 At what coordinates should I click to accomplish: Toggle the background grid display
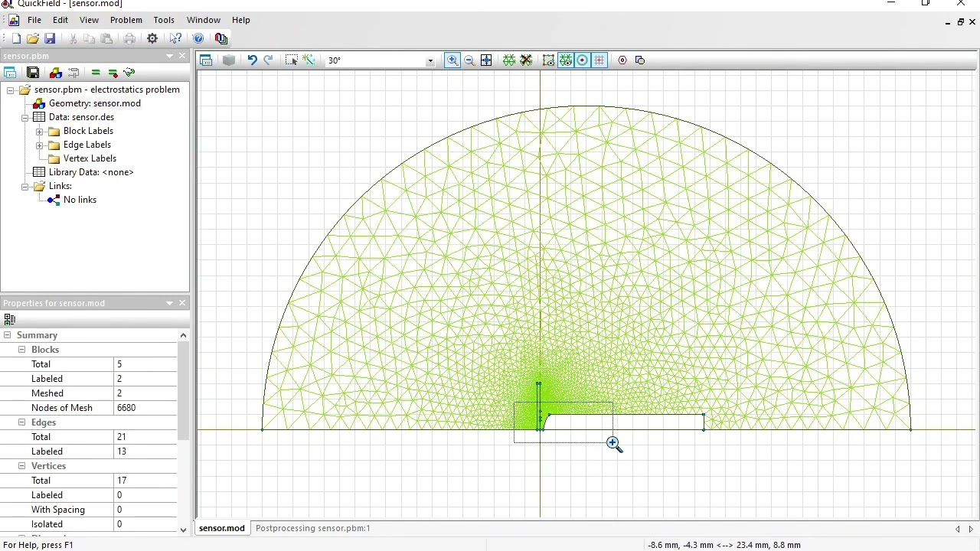pos(599,60)
